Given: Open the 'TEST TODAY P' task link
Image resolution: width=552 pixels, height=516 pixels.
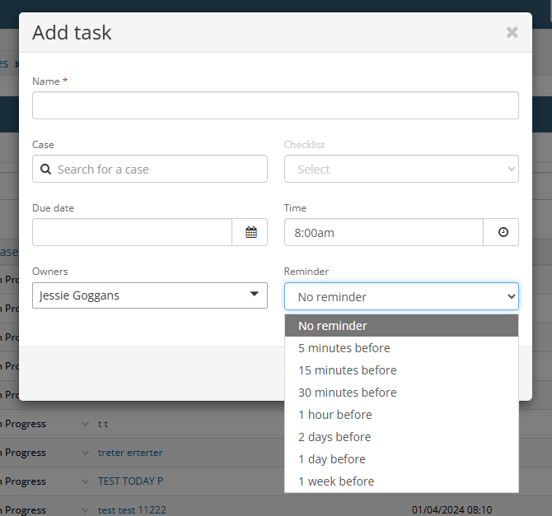Looking at the screenshot, I should pos(130,481).
